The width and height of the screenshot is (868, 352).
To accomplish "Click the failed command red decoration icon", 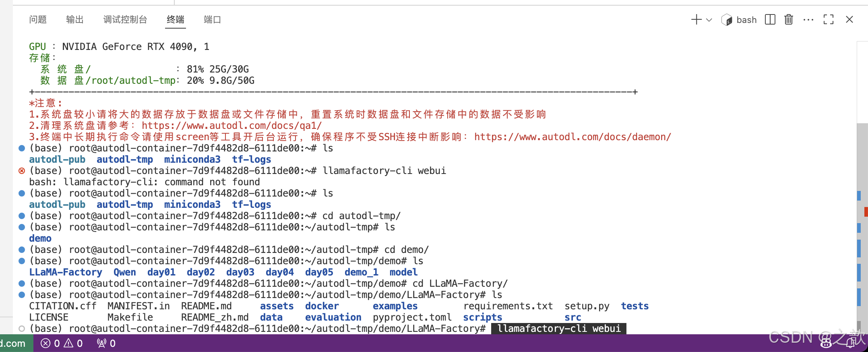I will pos(22,171).
